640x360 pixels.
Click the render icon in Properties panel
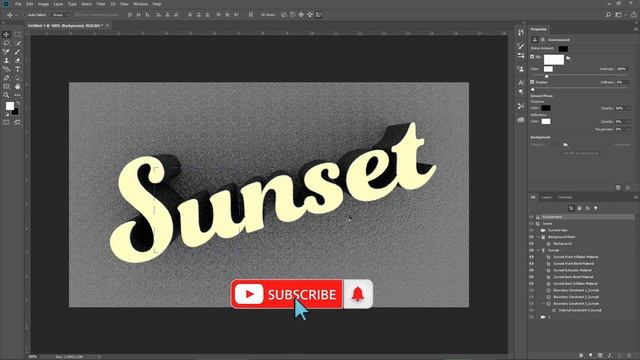pyautogui.click(x=618, y=187)
